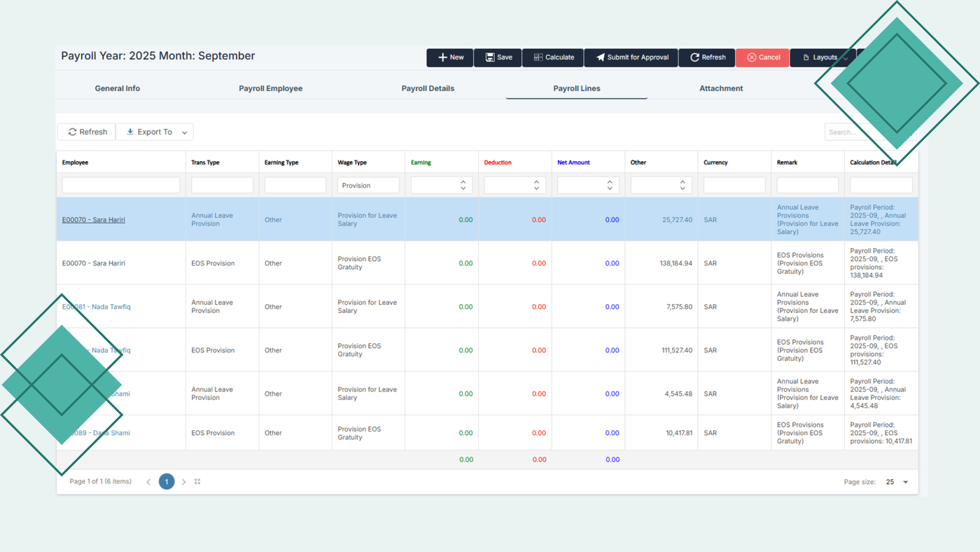Open the Export To dropdown
The width and height of the screenshot is (980, 552).
(x=155, y=132)
